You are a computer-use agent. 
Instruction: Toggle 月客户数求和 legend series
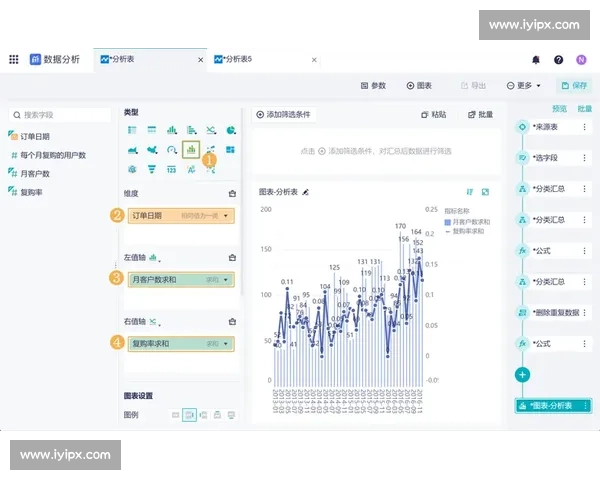coord(467,222)
